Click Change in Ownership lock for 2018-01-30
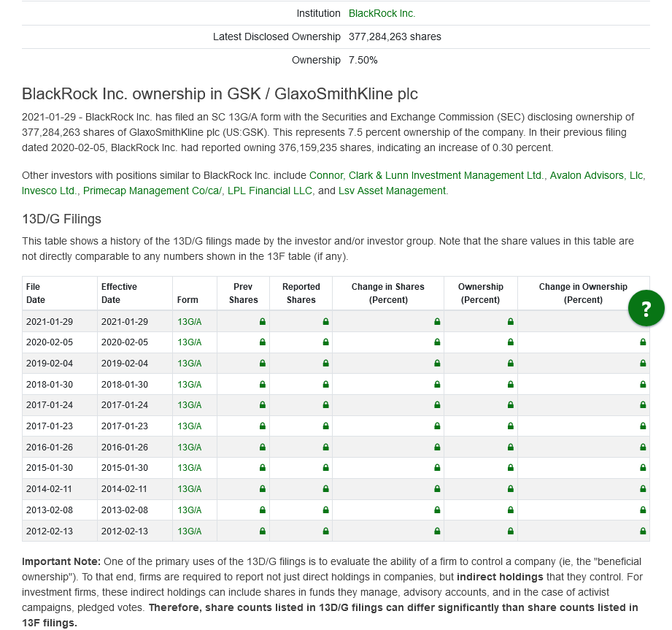This screenshot has height=630, width=672. [643, 384]
